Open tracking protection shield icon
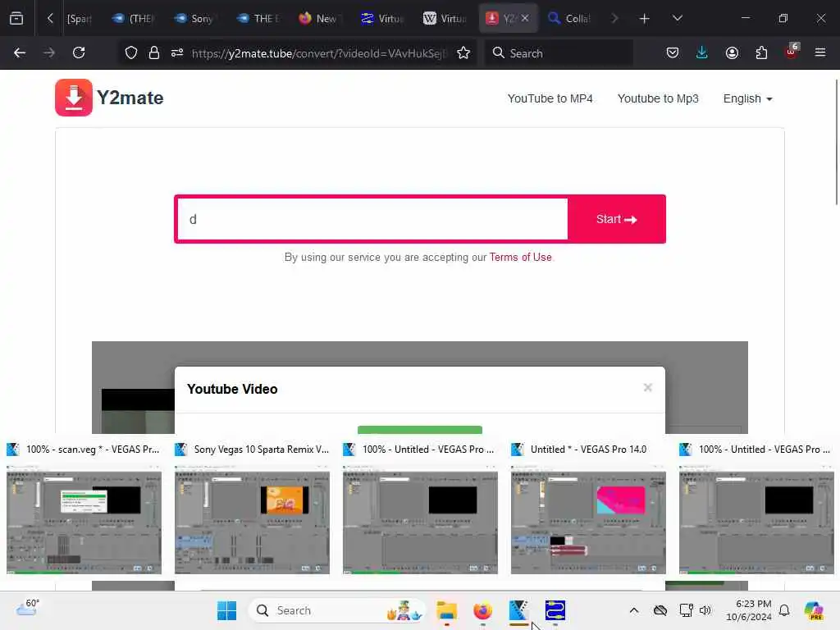This screenshot has height=630, width=840. coord(130,52)
